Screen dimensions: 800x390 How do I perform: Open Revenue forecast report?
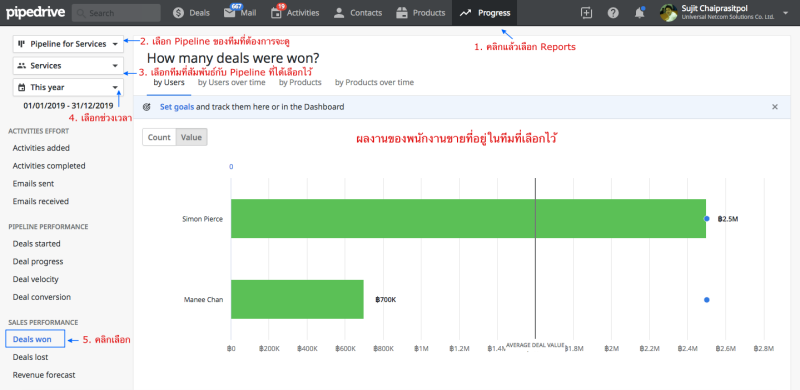click(44, 375)
